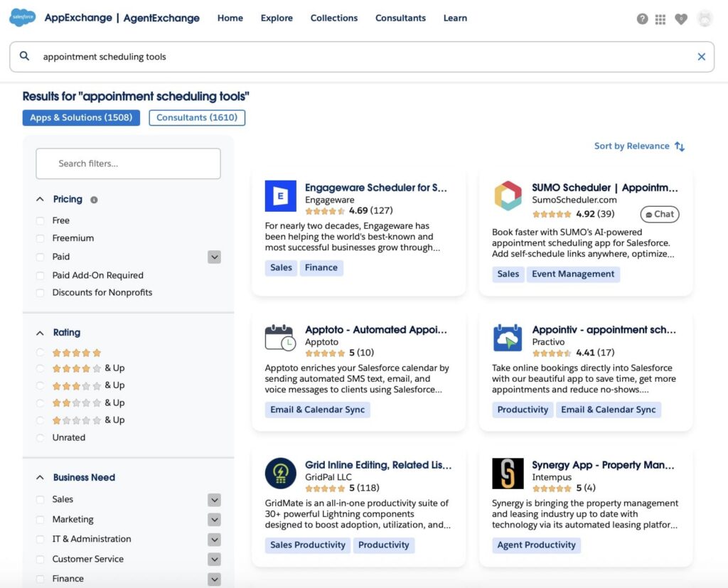Check the Freemium pricing filter
Viewport: 728px width, 588px height.
click(41, 238)
